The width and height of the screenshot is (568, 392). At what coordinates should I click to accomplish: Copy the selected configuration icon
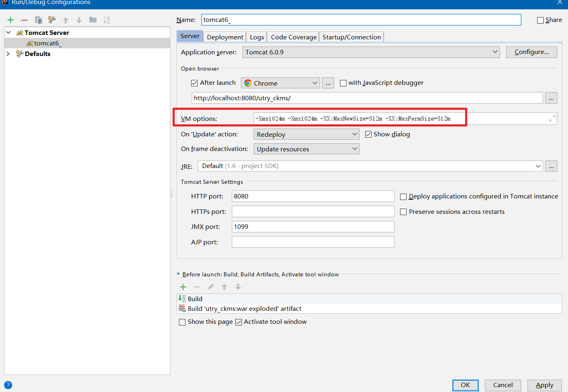click(39, 20)
